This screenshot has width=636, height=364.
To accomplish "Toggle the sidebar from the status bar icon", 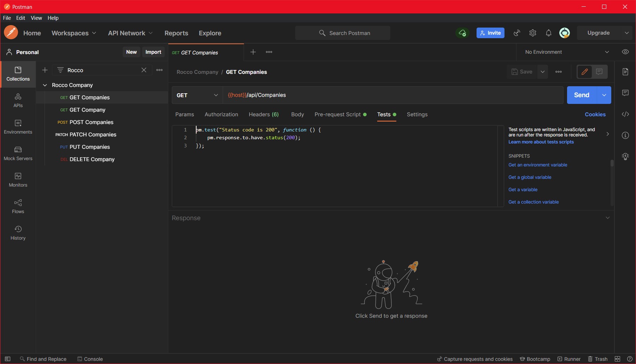I will click(7, 359).
